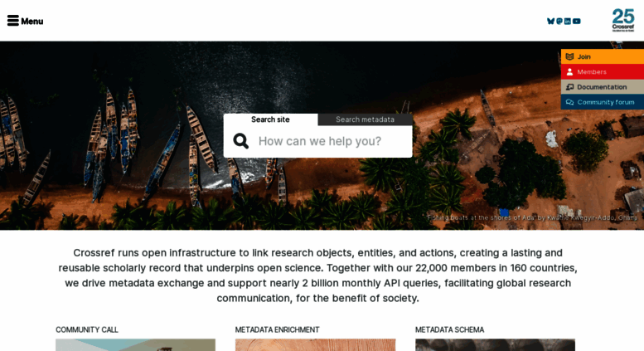644x351 pixels.
Task: Open Crossref's Mastodon profile icon
Action: click(559, 21)
